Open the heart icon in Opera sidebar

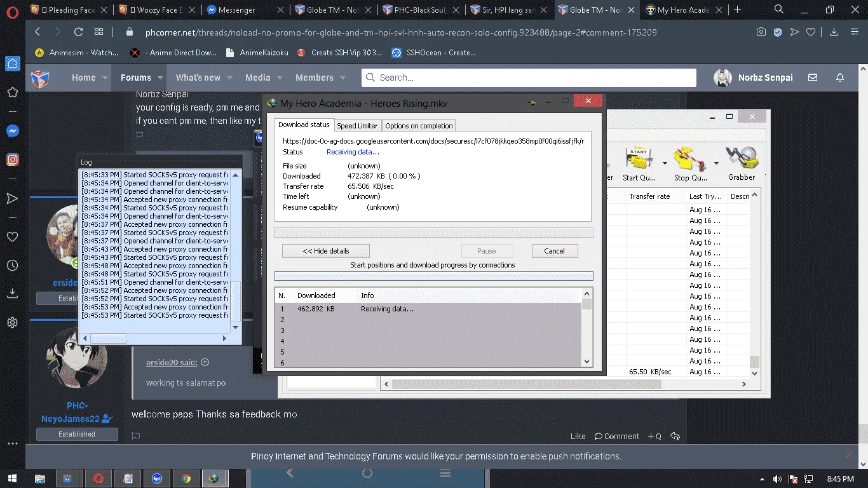point(12,236)
